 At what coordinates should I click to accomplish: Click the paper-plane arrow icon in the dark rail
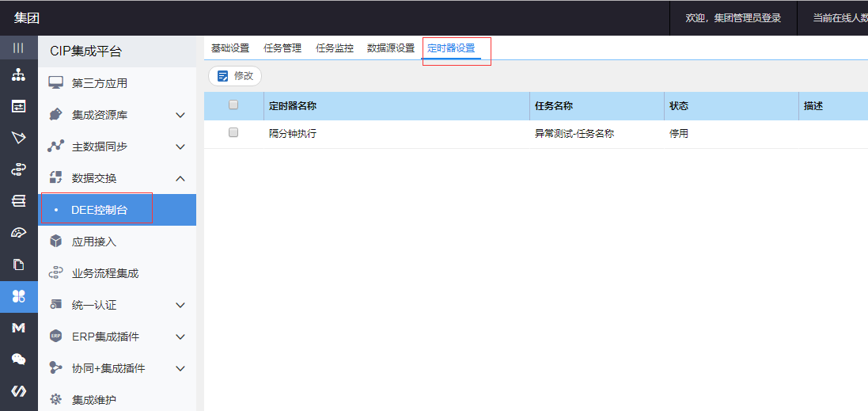[x=19, y=138]
